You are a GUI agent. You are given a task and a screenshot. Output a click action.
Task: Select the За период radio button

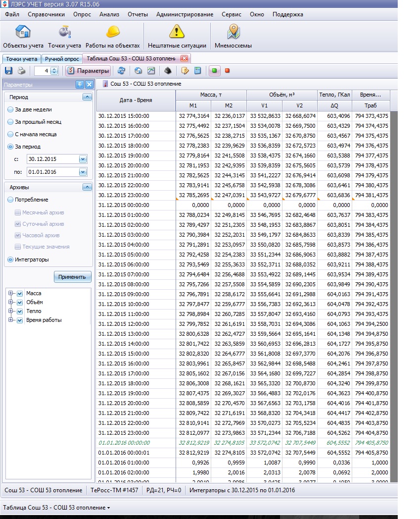point(10,147)
